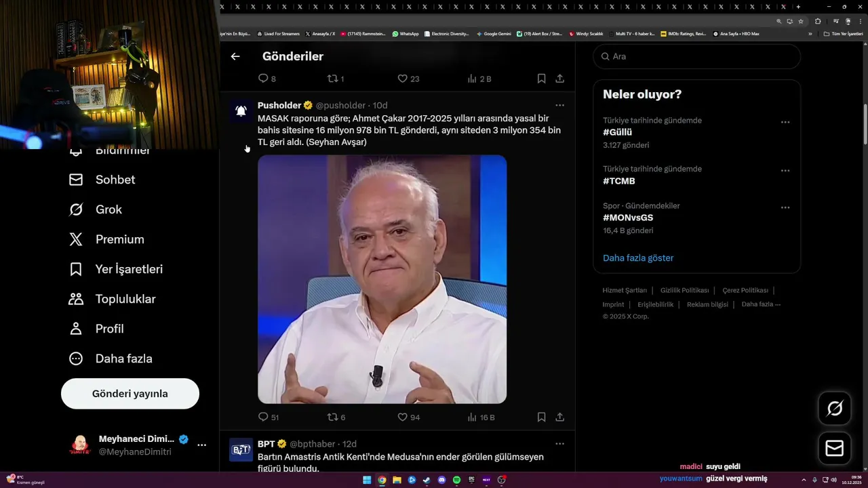
Task: Expand footer Daha fazla links menu
Action: click(x=761, y=304)
